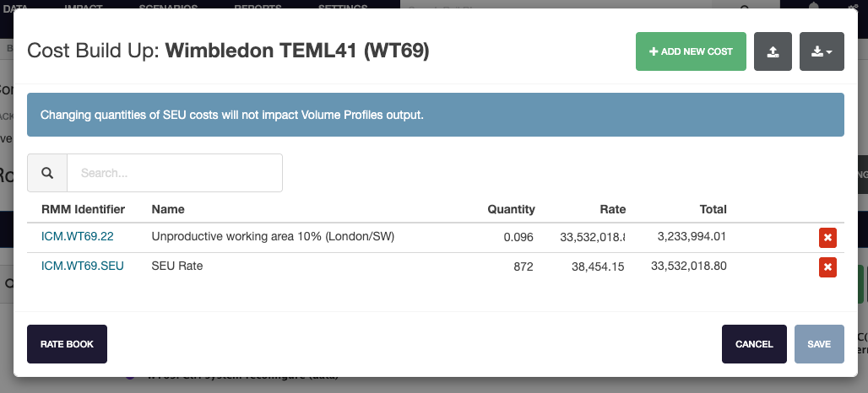Click the Name column header

(x=168, y=209)
